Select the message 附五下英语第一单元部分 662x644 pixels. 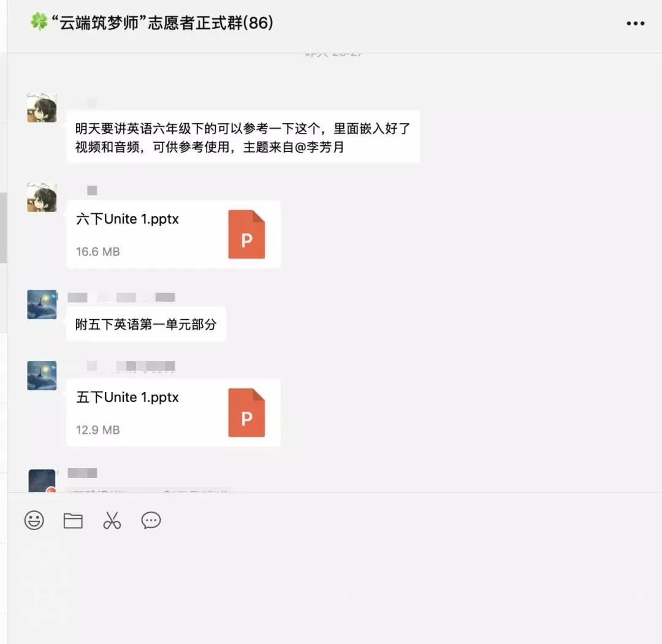pos(146,324)
